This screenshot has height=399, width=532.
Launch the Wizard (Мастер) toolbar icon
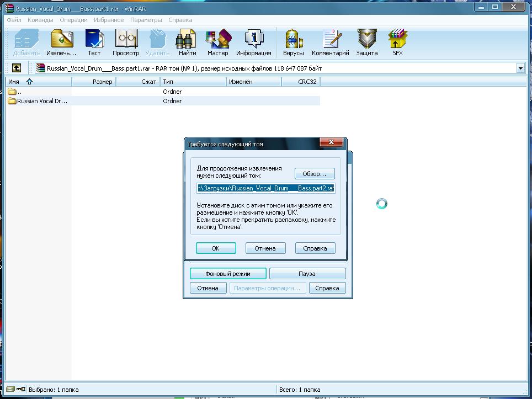point(217,42)
